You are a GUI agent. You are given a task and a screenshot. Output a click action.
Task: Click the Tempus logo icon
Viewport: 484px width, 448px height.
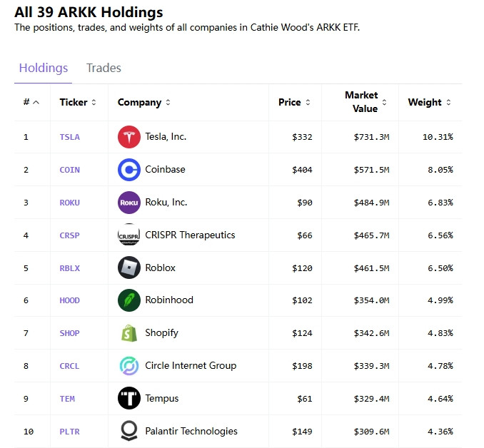[129, 398]
